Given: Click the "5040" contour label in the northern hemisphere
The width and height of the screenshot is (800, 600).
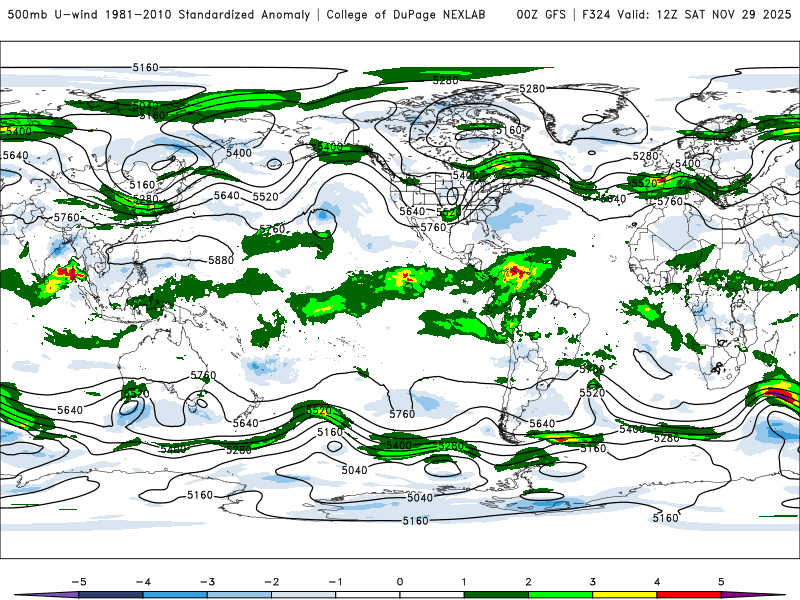Looking at the screenshot, I should (x=145, y=106).
